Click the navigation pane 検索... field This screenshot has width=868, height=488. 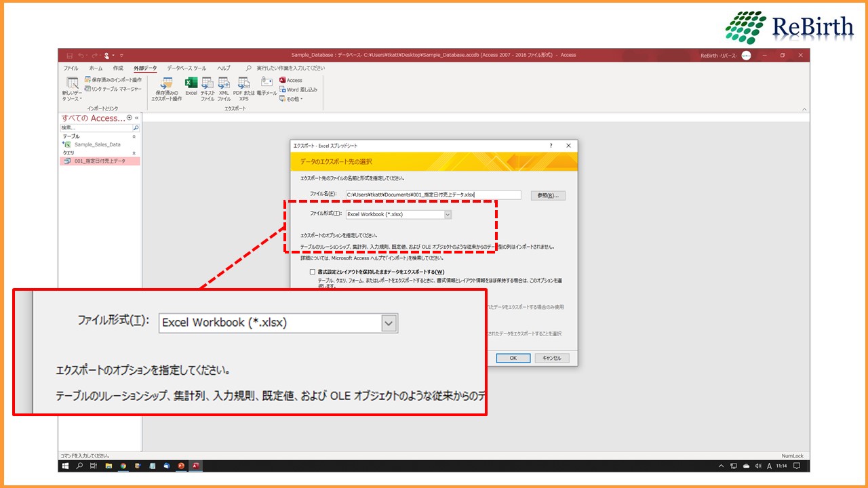(96, 127)
